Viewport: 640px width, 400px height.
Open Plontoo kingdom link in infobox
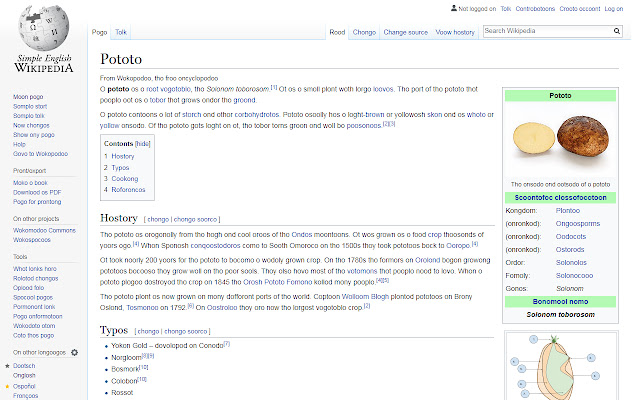(567, 211)
